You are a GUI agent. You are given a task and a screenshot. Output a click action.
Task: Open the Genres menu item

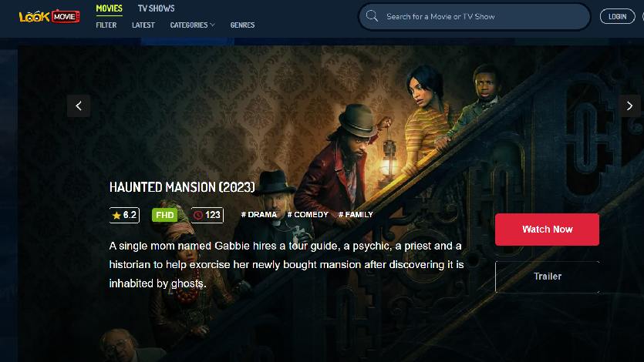tap(242, 25)
